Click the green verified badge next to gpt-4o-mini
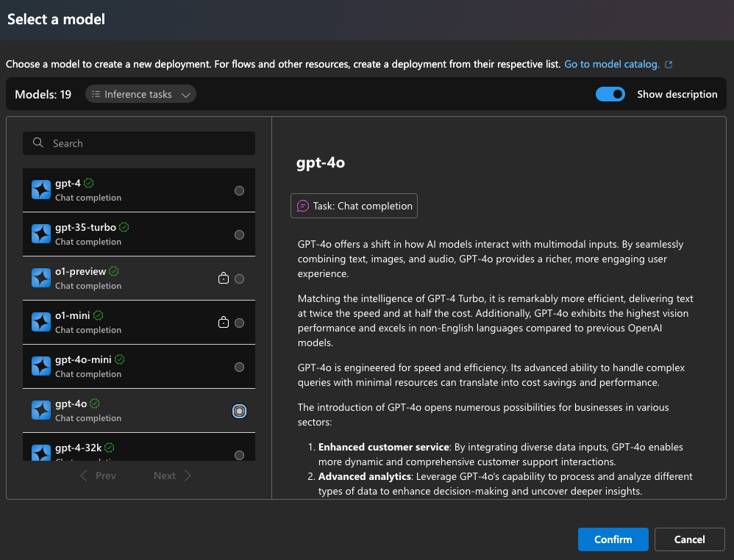 pyautogui.click(x=120, y=359)
